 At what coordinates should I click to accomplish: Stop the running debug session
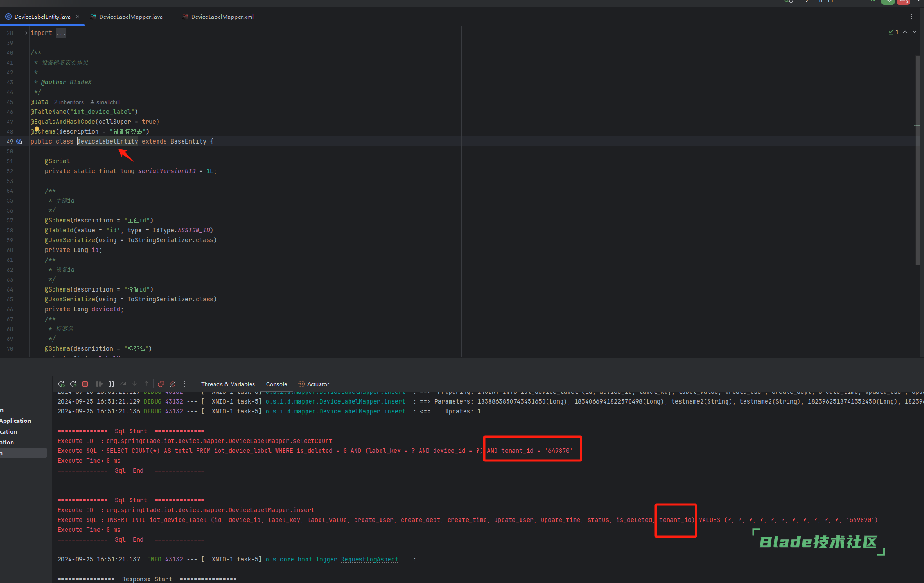[85, 384]
